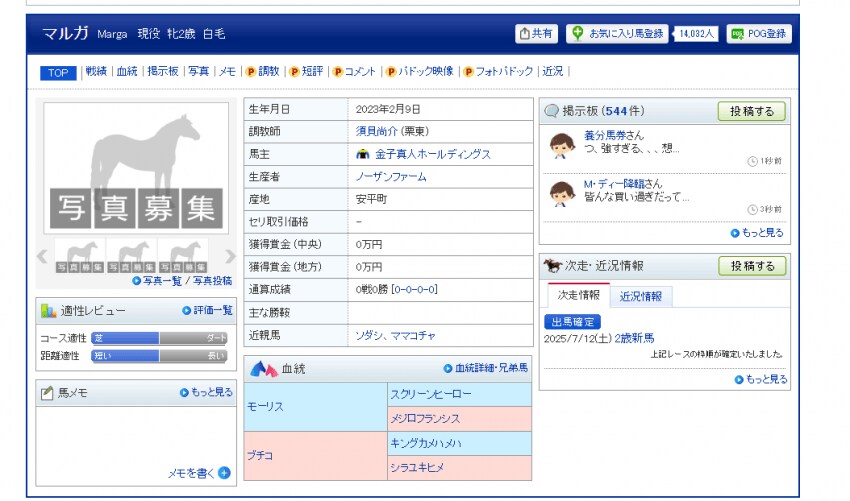Open breeder ノーザンファーム link

point(391,177)
